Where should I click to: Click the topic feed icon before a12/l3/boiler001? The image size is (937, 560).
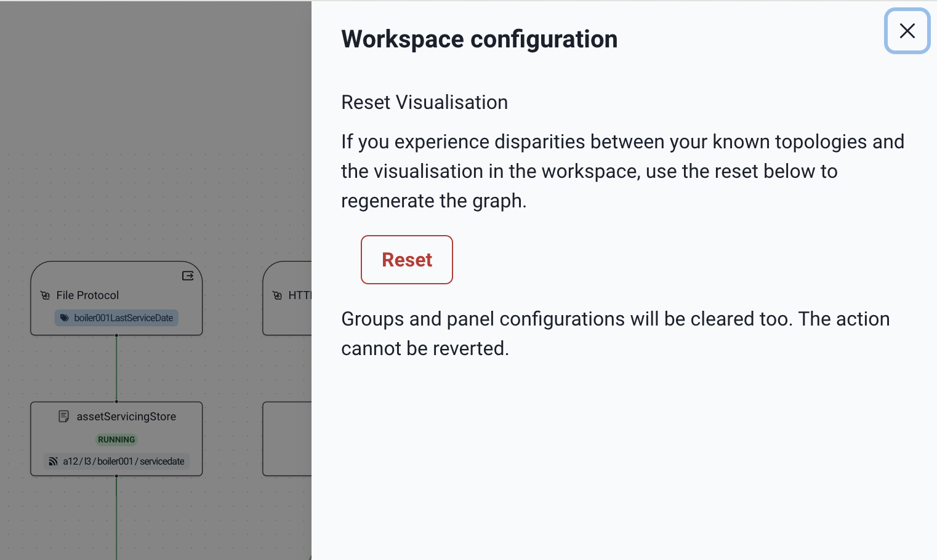coord(54,461)
